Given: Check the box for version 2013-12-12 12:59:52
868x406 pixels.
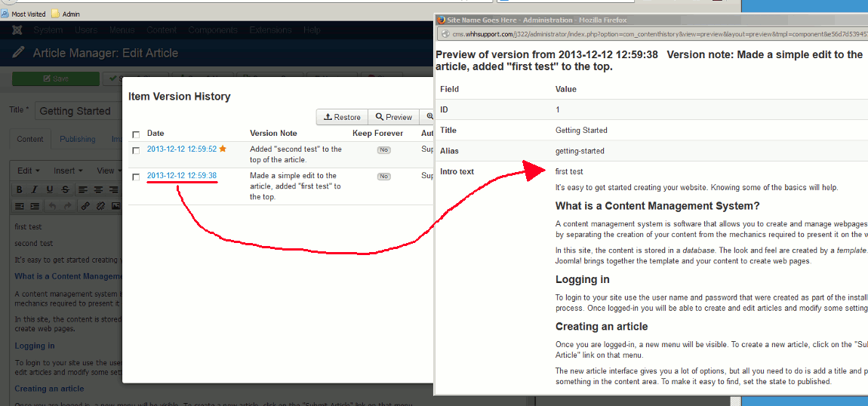Looking at the screenshot, I should (136, 150).
